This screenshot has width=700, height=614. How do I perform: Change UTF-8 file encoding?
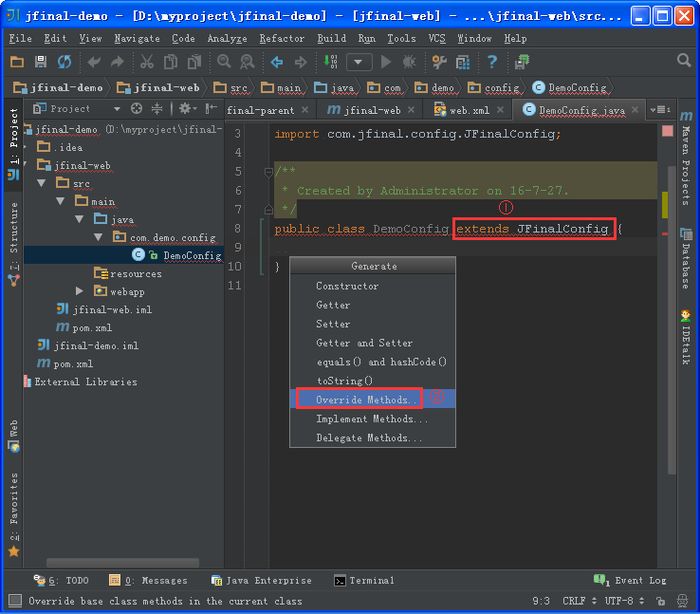tap(624, 601)
